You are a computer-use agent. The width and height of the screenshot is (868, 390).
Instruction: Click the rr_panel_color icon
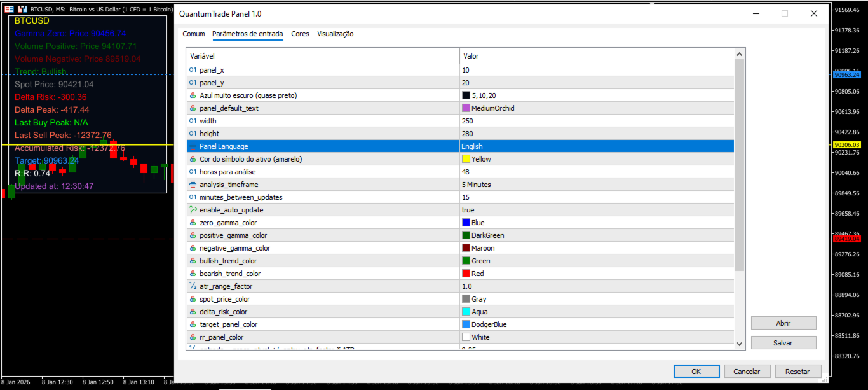click(x=193, y=337)
